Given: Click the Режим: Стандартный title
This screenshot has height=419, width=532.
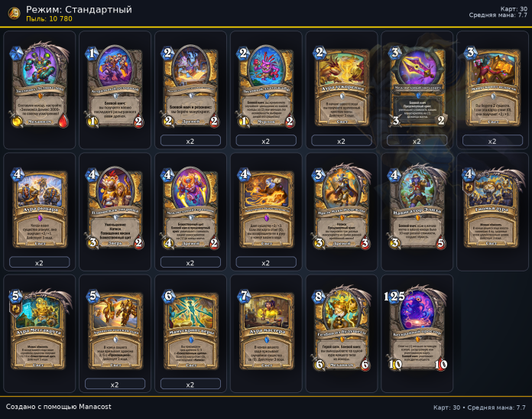Looking at the screenshot, I should [79, 9].
